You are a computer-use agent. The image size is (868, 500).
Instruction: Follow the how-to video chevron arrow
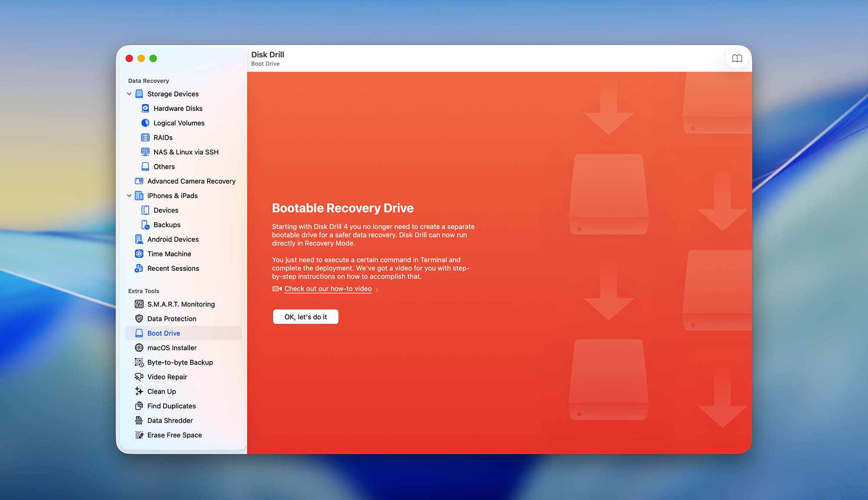coord(377,289)
